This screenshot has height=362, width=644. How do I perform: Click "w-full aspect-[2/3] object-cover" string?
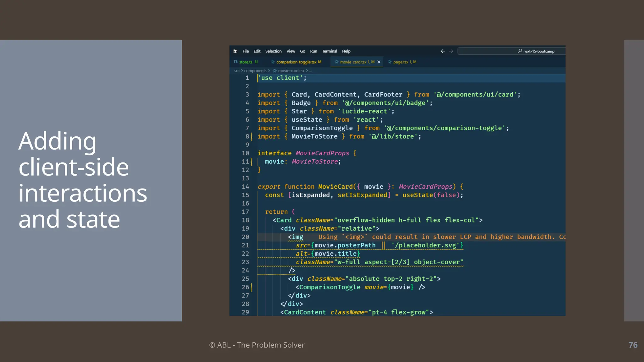398,262
